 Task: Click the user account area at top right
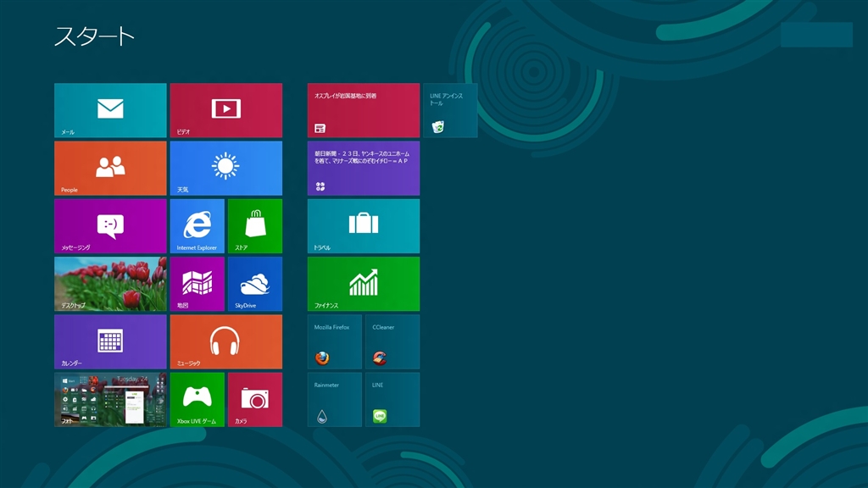point(816,35)
